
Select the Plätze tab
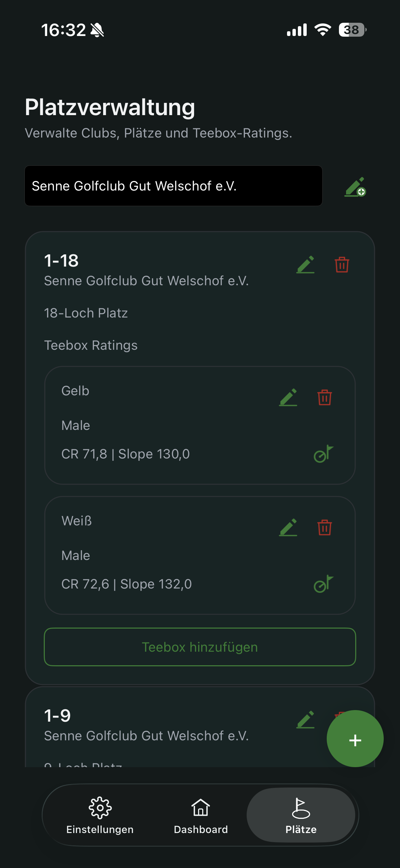(x=301, y=815)
